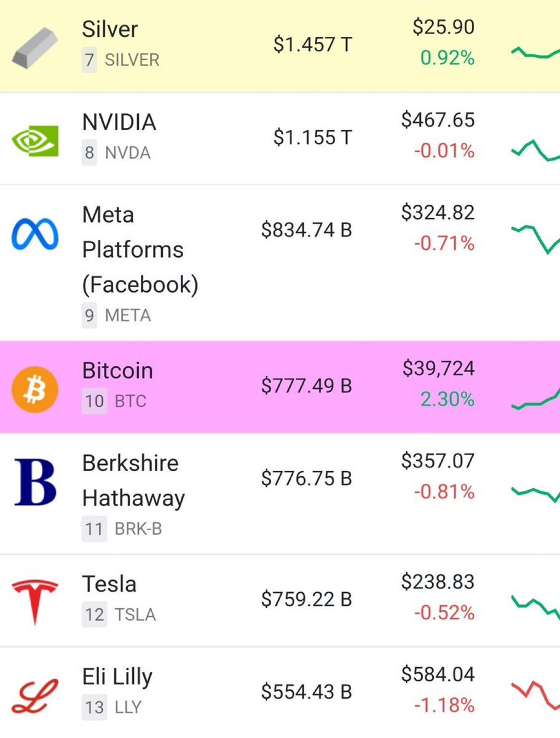Select the Meta infinity logo
This screenshot has width=560, height=738.
tap(35, 234)
